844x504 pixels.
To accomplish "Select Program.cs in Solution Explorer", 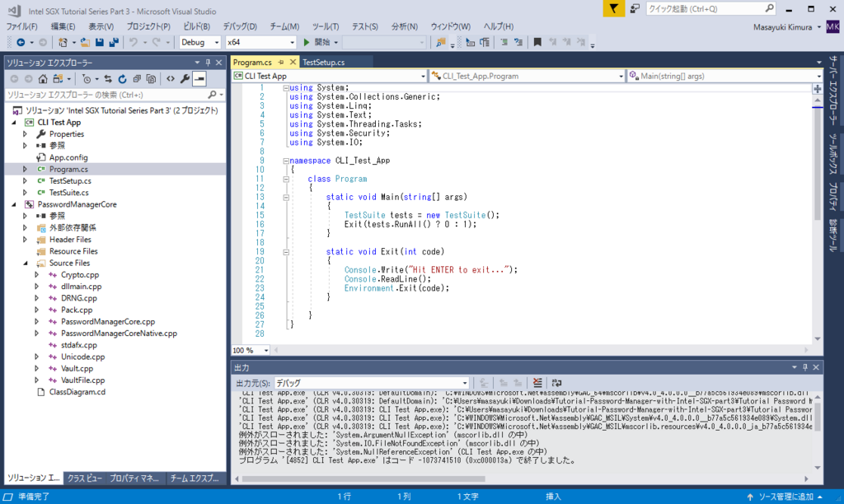I will 68,169.
